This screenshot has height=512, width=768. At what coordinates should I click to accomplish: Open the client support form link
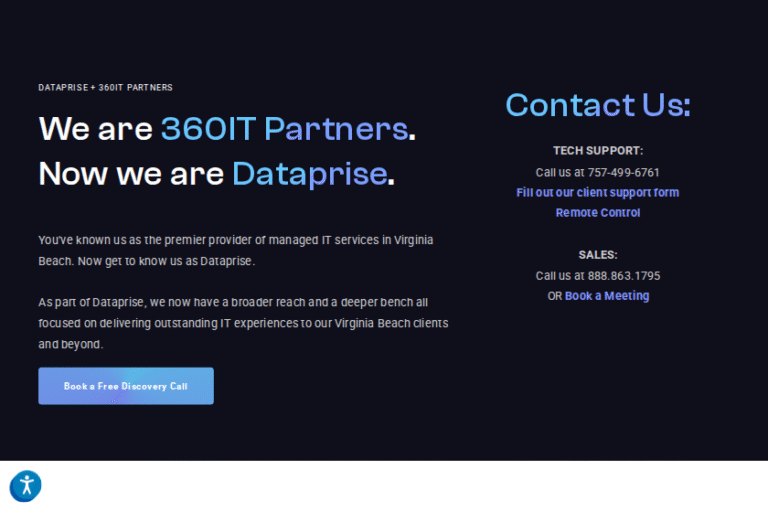tap(597, 193)
